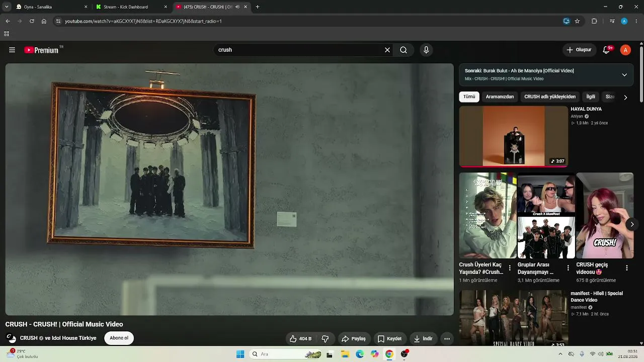Open options for Gruplar Arası Dayanışmayı short

coord(568,268)
